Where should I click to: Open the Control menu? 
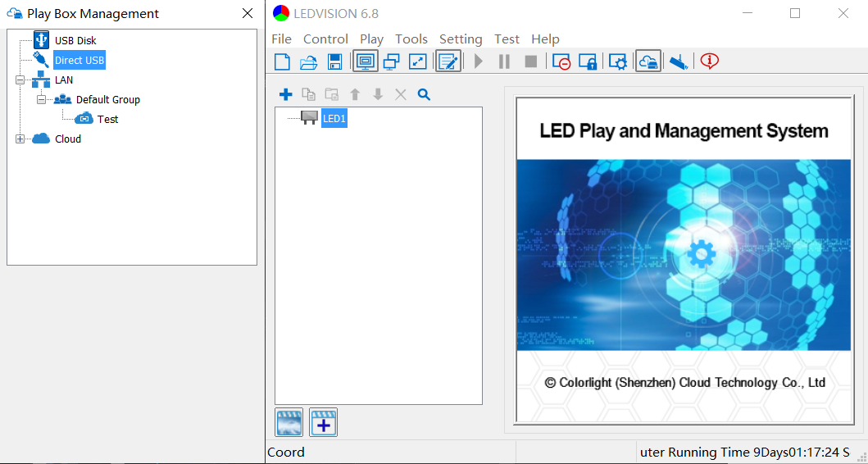325,39
